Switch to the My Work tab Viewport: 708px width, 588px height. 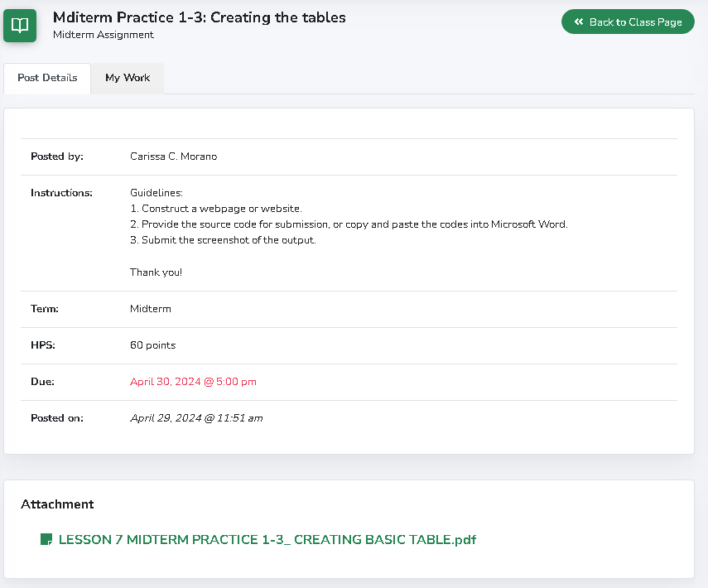(x=128, y=78)
